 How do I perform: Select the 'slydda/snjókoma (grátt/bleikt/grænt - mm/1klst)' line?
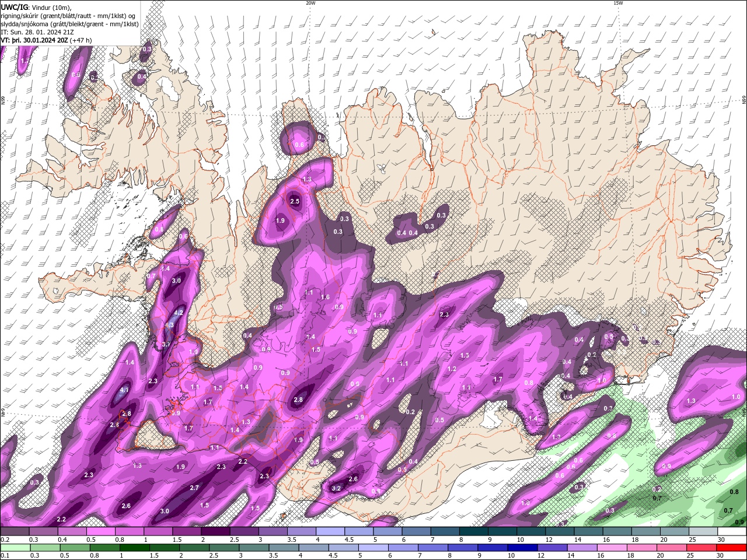tap(69, 24)
